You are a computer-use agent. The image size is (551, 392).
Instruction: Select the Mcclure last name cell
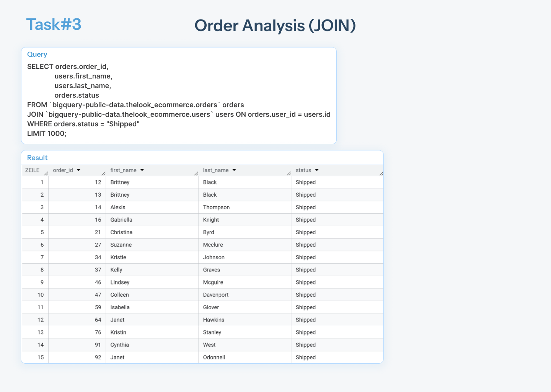(x=245, y=245)
